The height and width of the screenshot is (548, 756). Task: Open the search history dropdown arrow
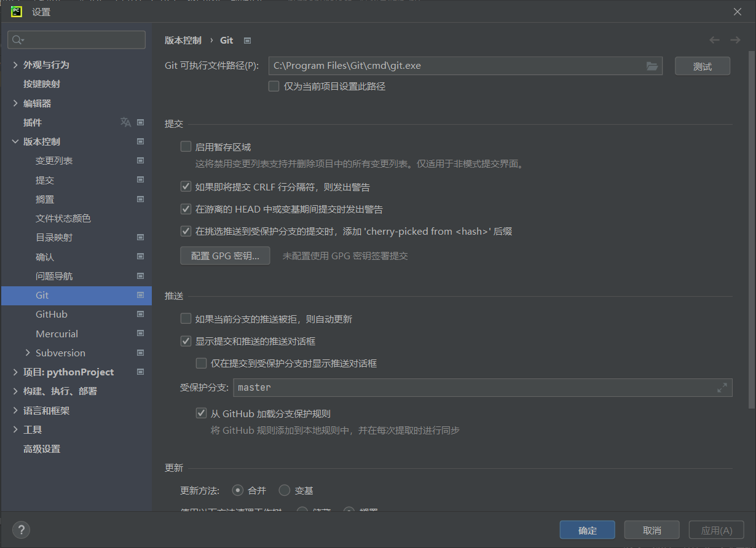tap(23, 41)
